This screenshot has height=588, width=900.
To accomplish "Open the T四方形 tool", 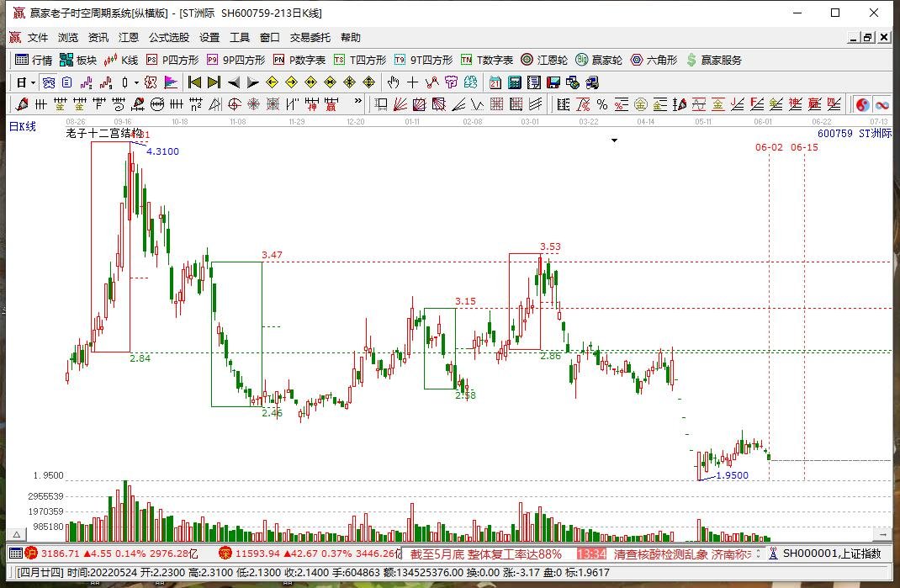I will click(360, 60).
